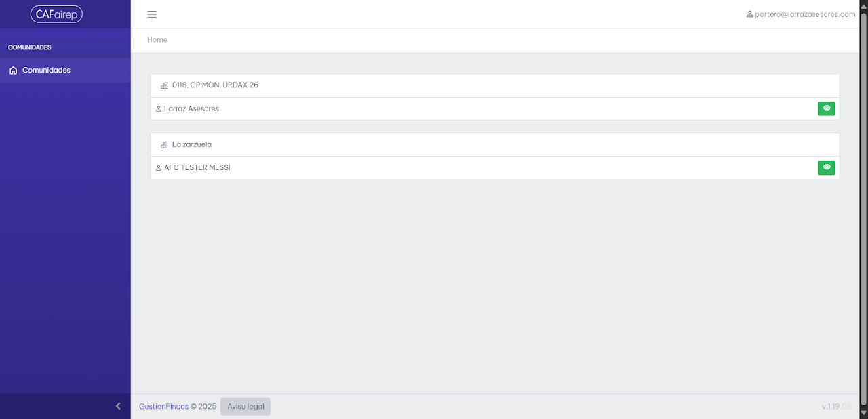Click the user icon beside portero email
Image resolution: width=868 pixels, height=419 pixels.
[x=749, y=14]
